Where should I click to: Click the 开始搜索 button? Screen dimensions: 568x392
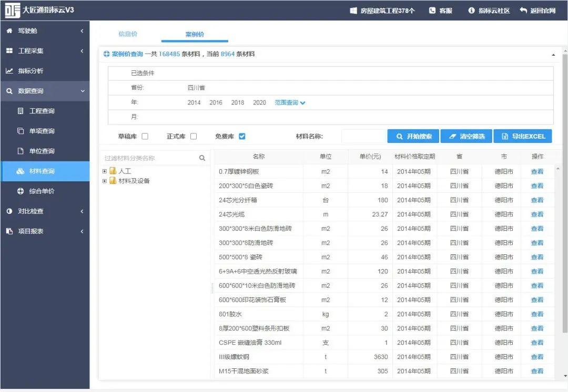(413, 136)
